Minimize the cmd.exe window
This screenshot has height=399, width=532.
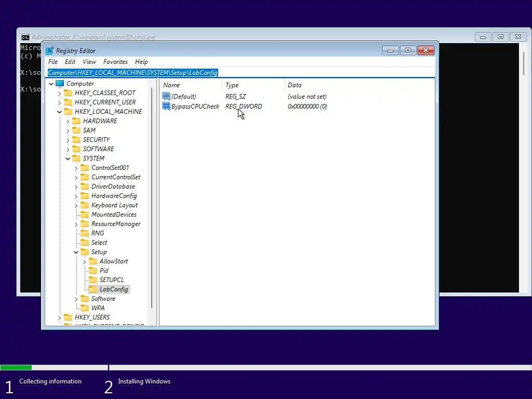pos(483,37)
